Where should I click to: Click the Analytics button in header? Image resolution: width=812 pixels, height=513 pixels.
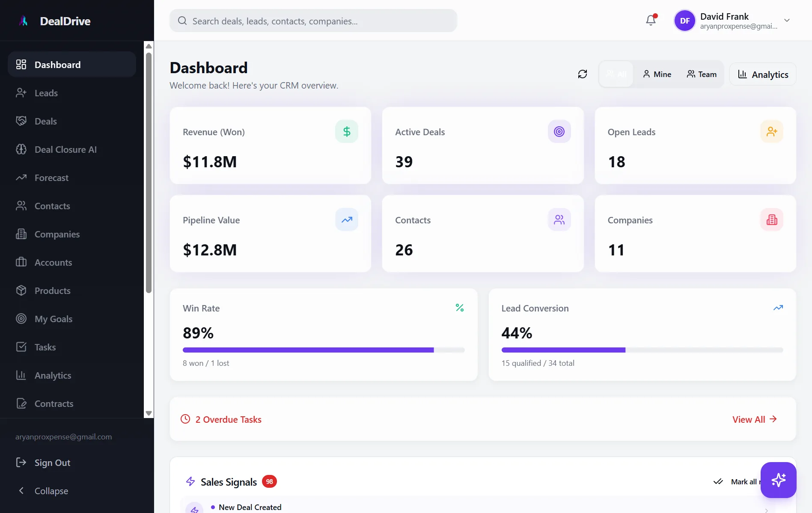point(762,74)
